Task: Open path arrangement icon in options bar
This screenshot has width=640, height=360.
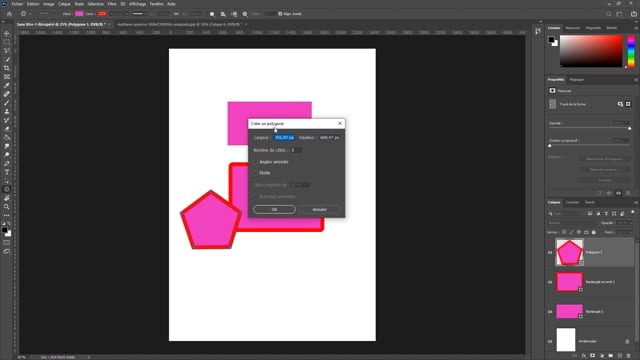Action: (234, 14)
